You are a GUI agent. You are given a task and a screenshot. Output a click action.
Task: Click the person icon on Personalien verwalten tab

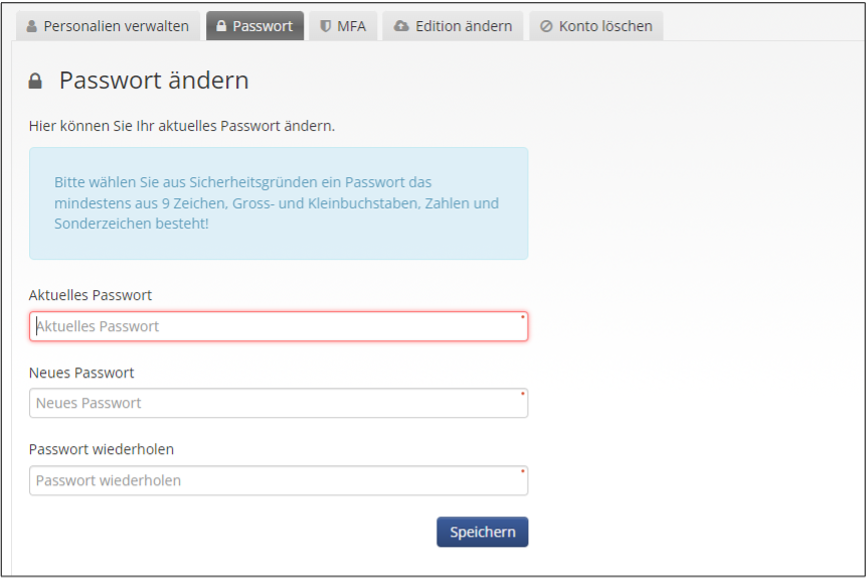[x=32, y=26]
